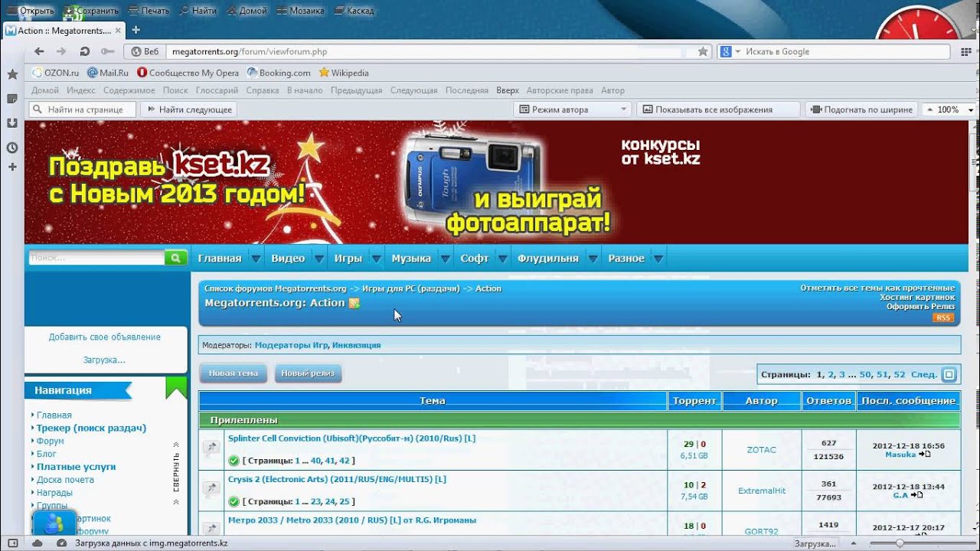Collapse navigation sidebar with СВЕРНУТЬ
Image resolution: width=980 pixels, height=551 pixels.
click(x=176, y=473)
